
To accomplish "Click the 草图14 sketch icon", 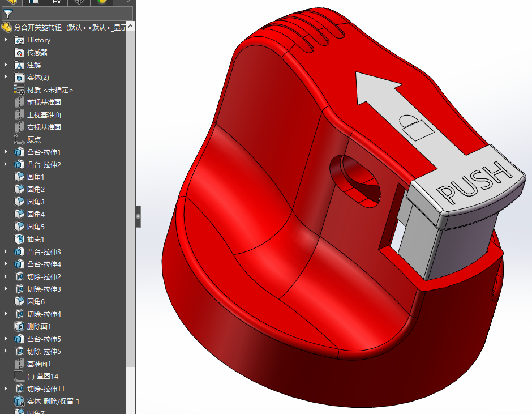I will tap(19, 376).
